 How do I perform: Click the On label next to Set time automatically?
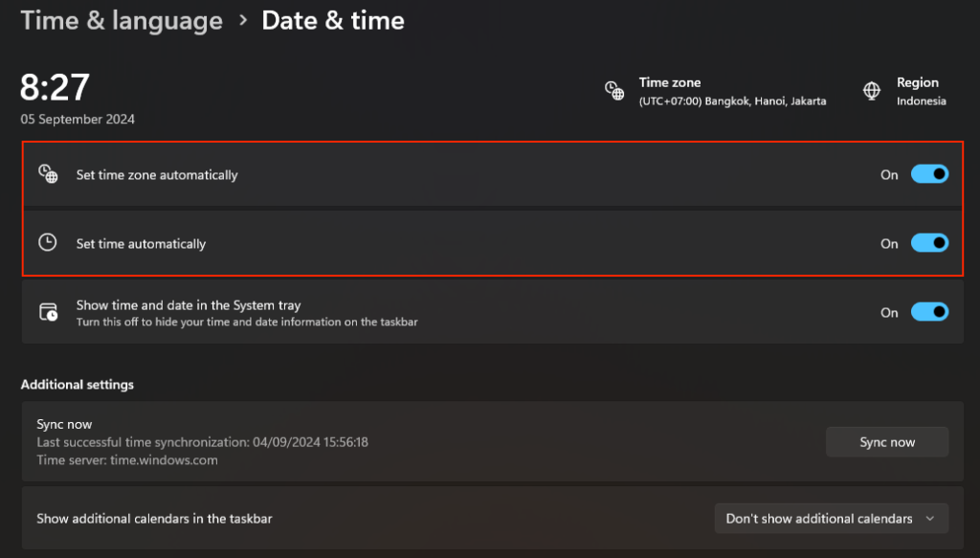(x=888, y=243)
